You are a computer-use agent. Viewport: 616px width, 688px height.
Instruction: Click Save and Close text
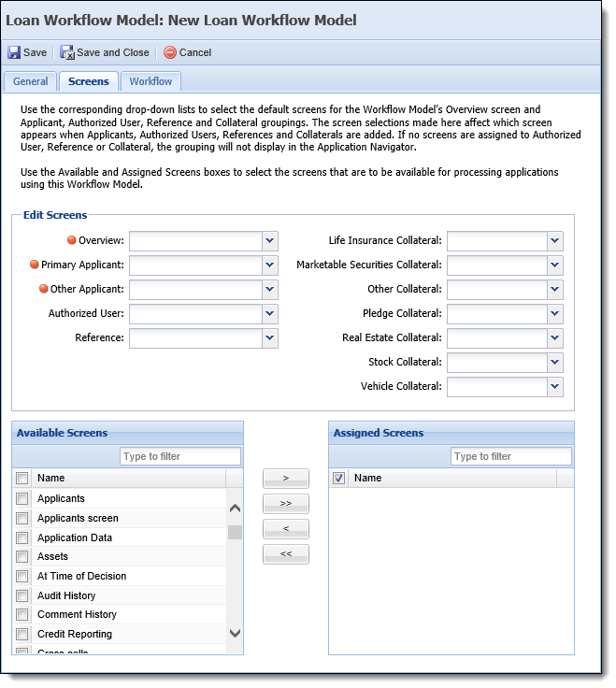point(113,52)
